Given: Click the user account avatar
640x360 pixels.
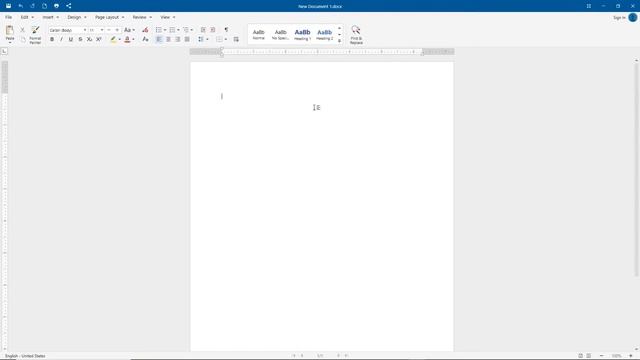Looking at the screenshot, I should (x=633, y=18).
